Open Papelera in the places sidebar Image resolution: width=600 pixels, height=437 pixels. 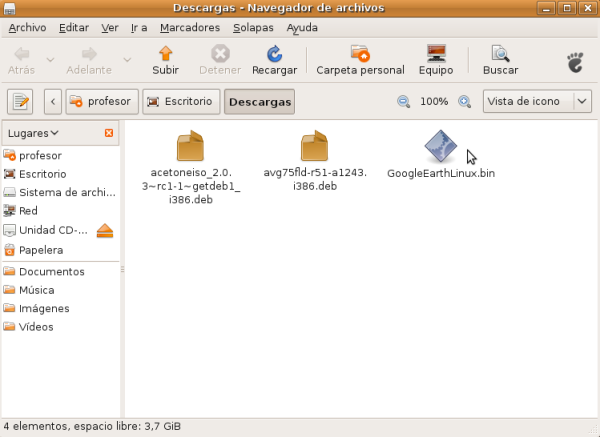click(41, 250)
